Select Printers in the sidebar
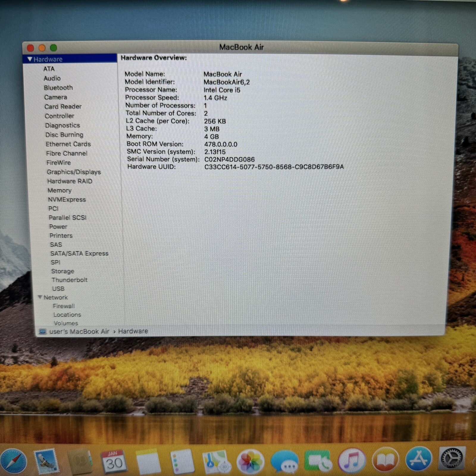Viewport: 476px width, 476px height. tap(61, 236)
